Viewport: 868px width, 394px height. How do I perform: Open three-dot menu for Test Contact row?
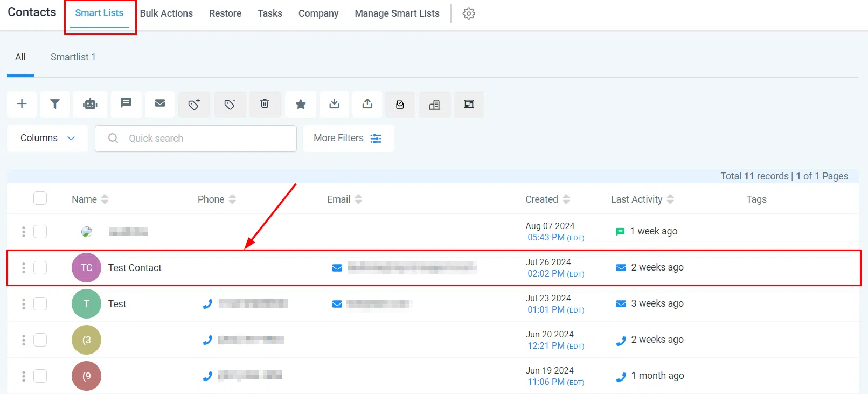[23, 268]
